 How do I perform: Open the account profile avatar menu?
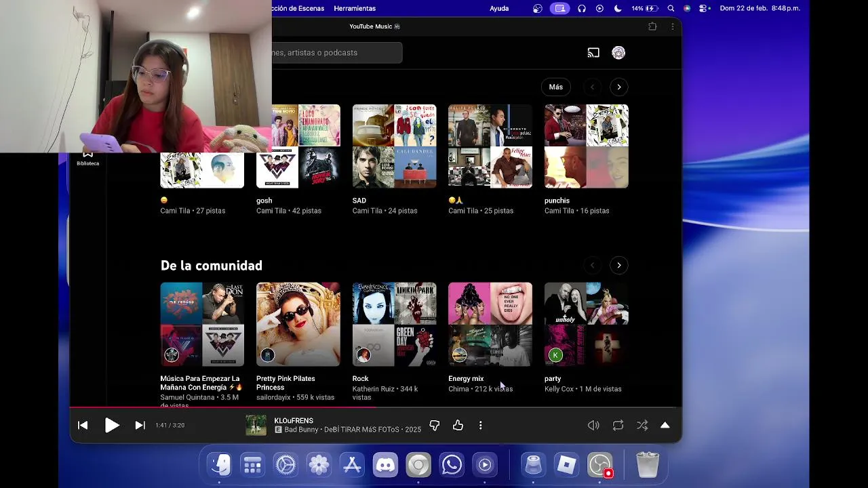[618, 53]
